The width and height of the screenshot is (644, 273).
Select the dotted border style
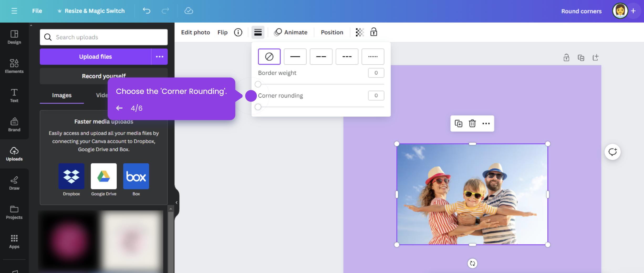coord(373,57)
